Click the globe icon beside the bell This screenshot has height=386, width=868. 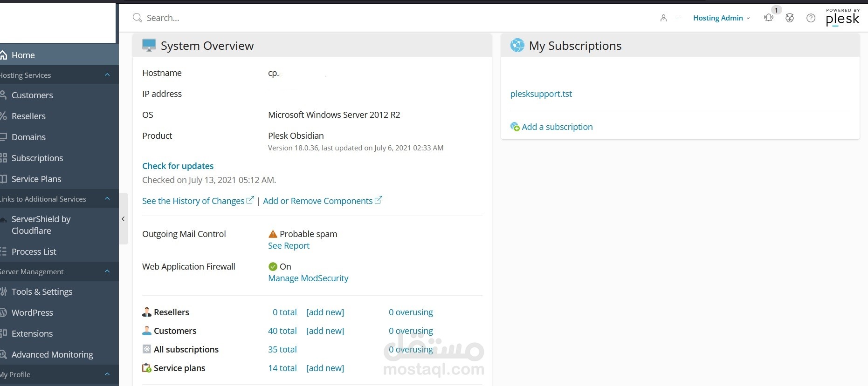pyautogui.click(x=790, y=18)
